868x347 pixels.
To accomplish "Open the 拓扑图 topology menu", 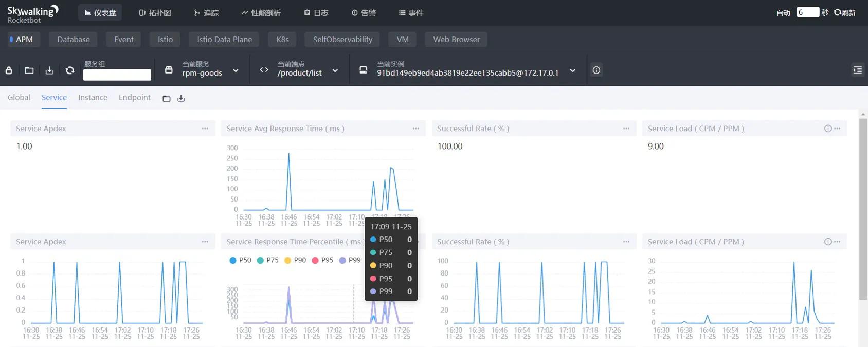I will [155, 13].
